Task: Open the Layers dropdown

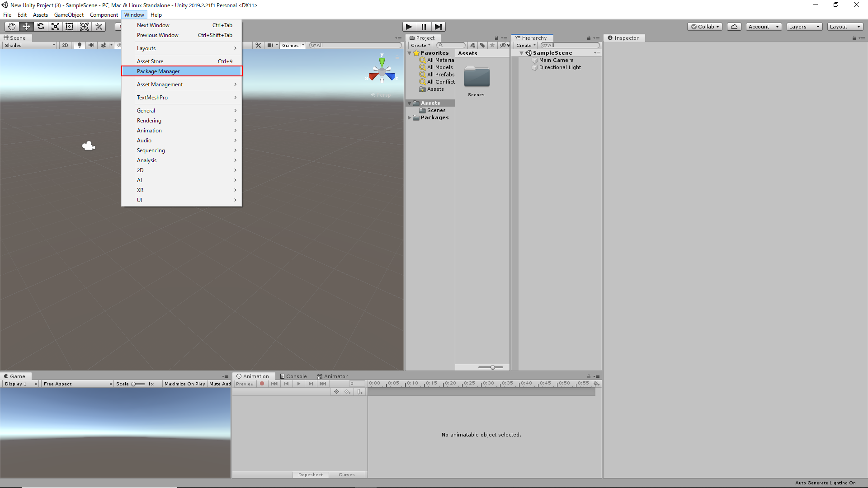Action: pos(804,27)
